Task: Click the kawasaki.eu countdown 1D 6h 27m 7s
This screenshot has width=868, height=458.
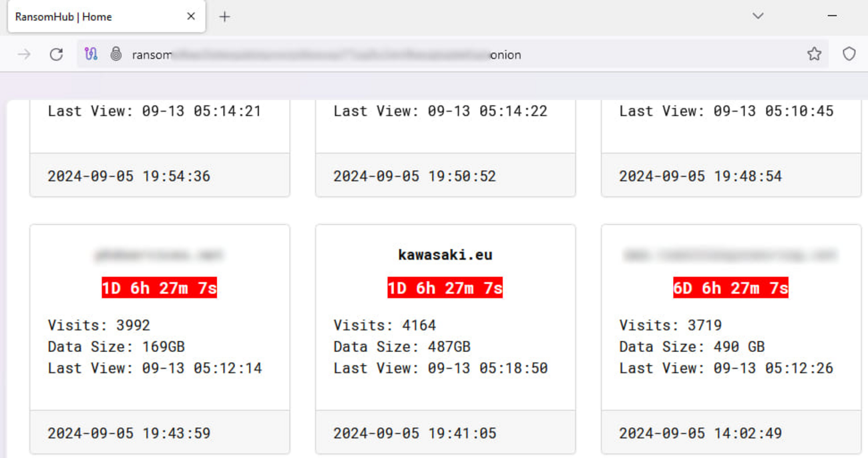Action: pos(445,288)
